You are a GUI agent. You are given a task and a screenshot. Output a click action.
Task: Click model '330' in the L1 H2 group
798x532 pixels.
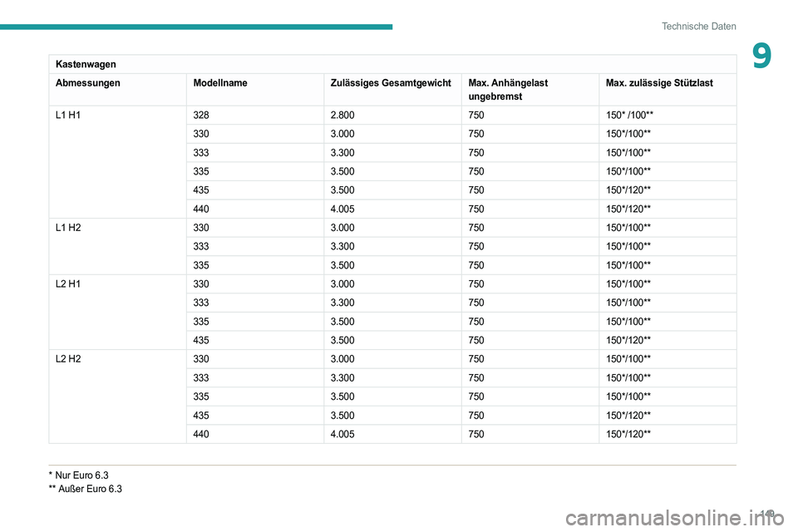pos(201,228)
